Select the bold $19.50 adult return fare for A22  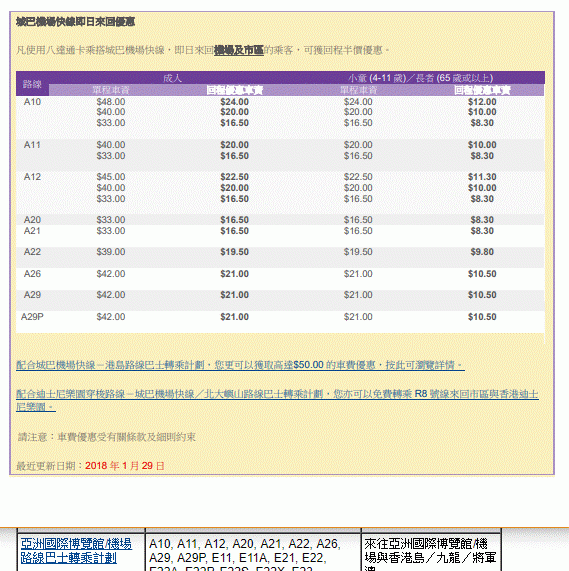pyautogui.click(x=234, y=252)
